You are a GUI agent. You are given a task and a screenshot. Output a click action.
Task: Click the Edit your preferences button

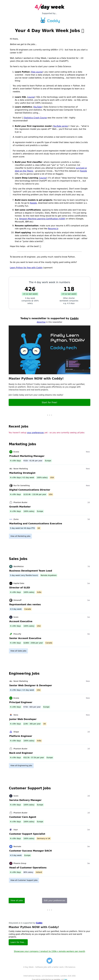[x=54, y=901]
